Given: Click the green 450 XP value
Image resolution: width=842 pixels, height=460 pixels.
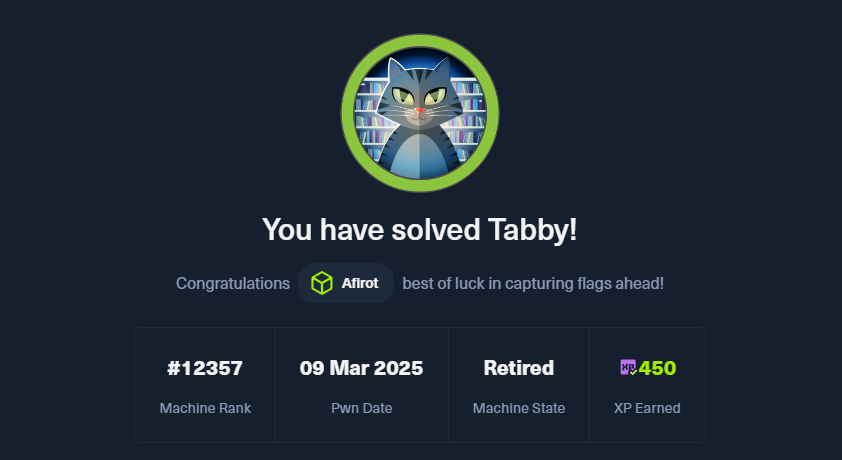Looking at the screenshot, I should click(657, 368).
